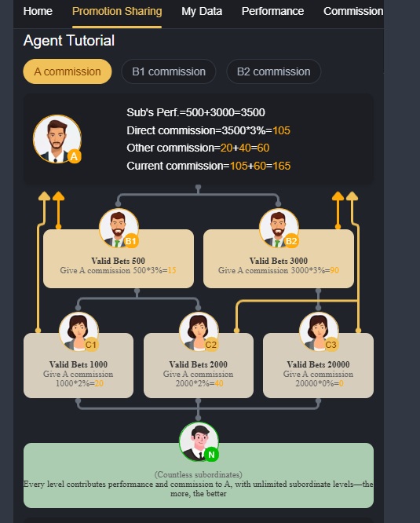Select the B2 subordinate avatar

(279, 229)
